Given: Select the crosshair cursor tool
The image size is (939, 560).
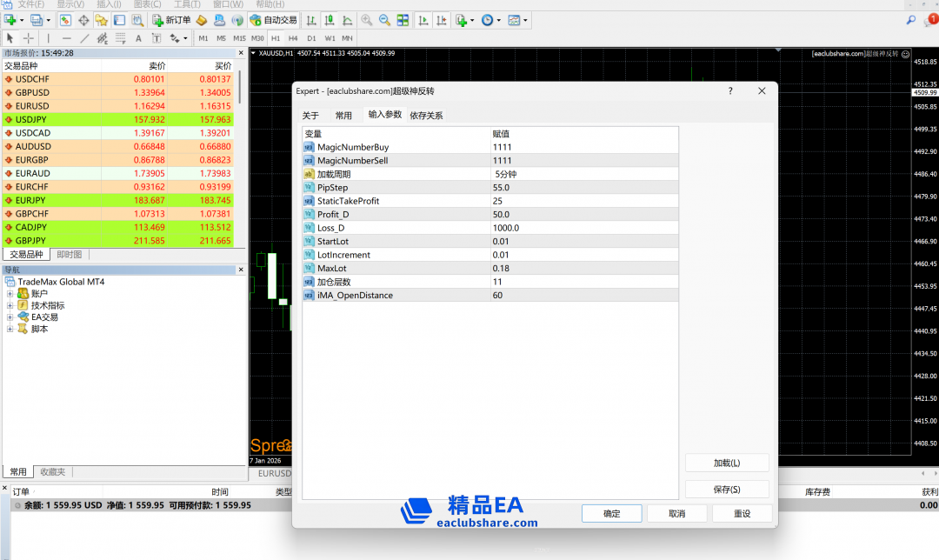Looking at the screenshot, I should click(x=29, y=38).
